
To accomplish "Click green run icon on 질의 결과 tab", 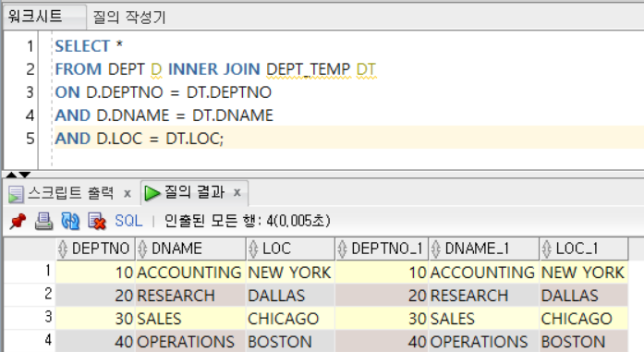I will (x=152, y=193).
